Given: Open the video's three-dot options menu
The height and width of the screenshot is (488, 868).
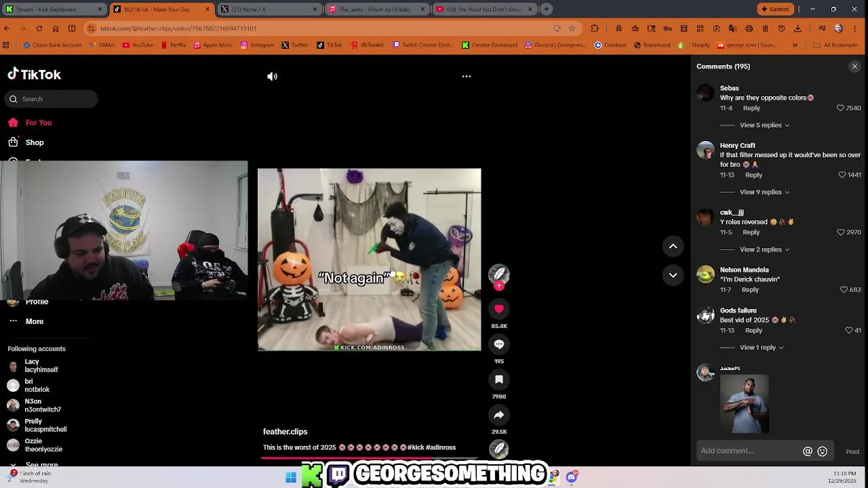Looking at the screenshot, I should pos(467,77).
